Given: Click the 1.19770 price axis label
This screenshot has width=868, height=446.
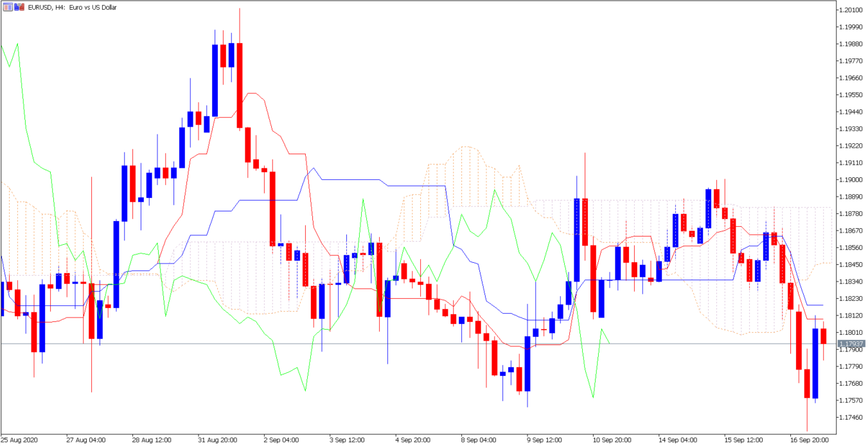Looking at the screenshot, I should pyautogui.click(x=851, y=61).
